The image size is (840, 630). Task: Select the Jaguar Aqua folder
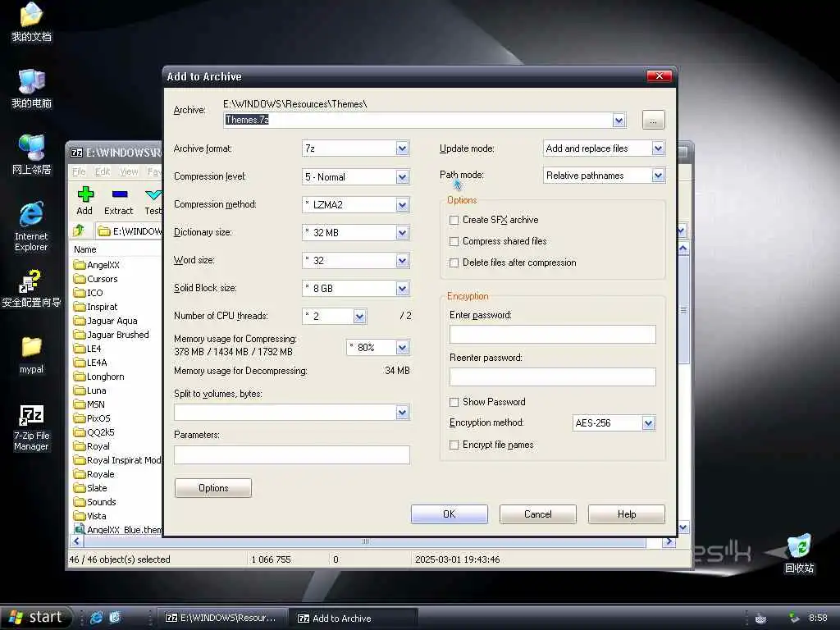point(106,321)
